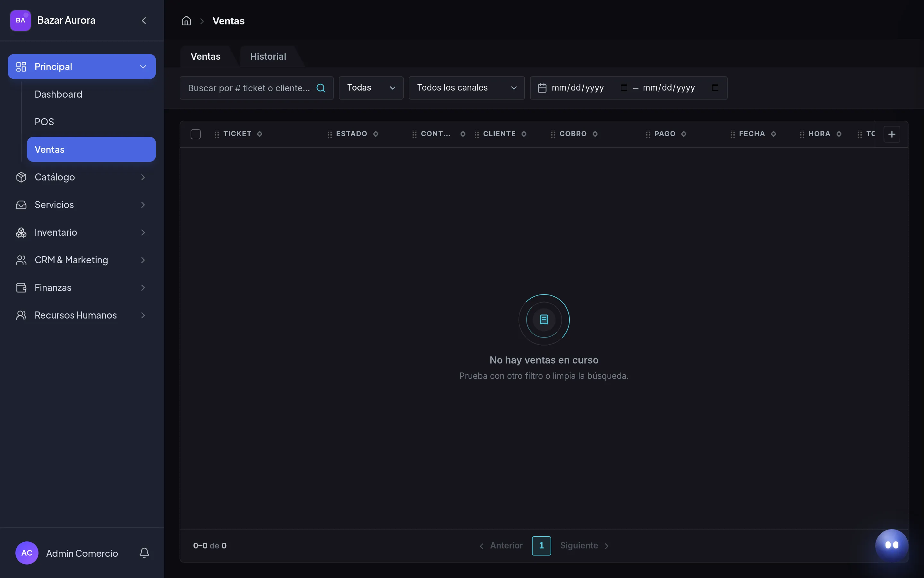Add a column with plus button

[892, 134]
